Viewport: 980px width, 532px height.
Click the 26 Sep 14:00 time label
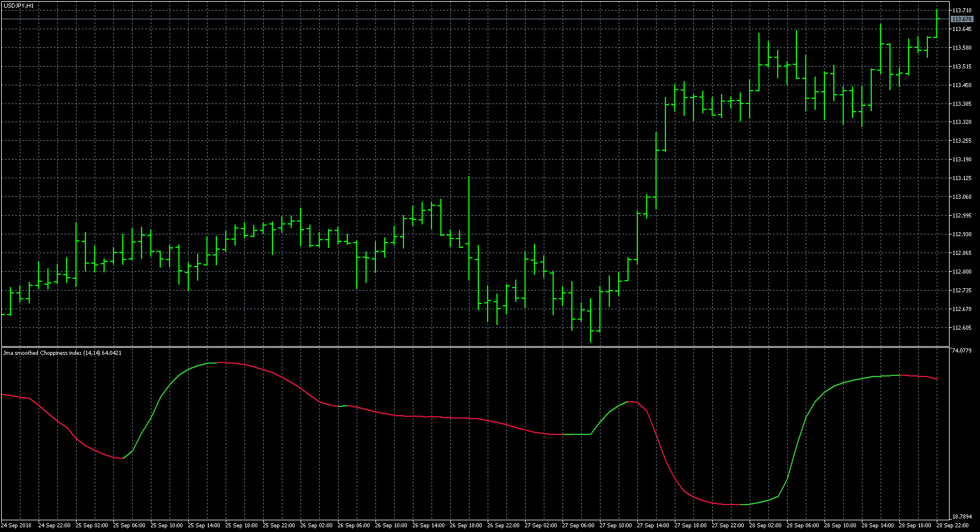[429, 526]
